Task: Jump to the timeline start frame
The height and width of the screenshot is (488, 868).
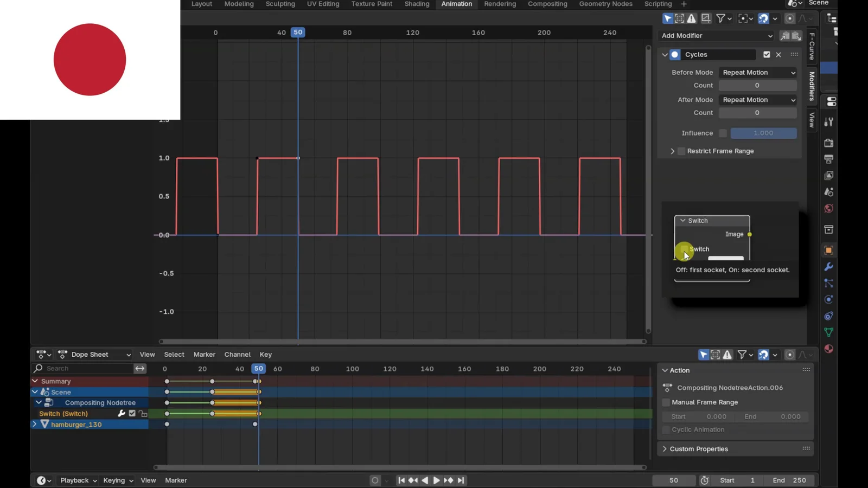Action: 401,480
